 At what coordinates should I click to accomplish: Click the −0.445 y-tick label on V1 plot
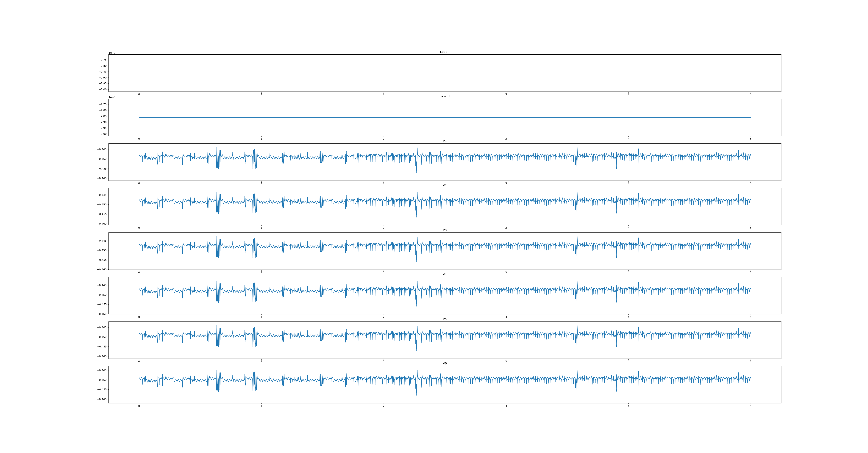102,149
